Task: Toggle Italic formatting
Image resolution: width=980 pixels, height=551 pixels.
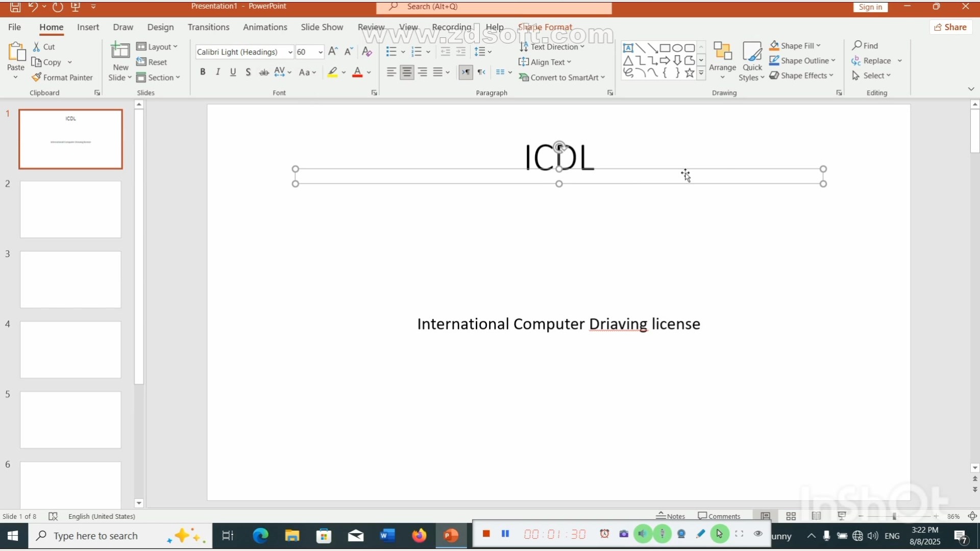Action: pyautogui.click(x=218, y=72)
